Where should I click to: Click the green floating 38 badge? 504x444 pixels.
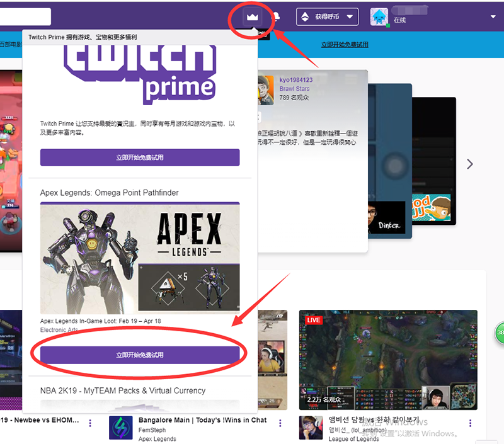pos(499,332)
